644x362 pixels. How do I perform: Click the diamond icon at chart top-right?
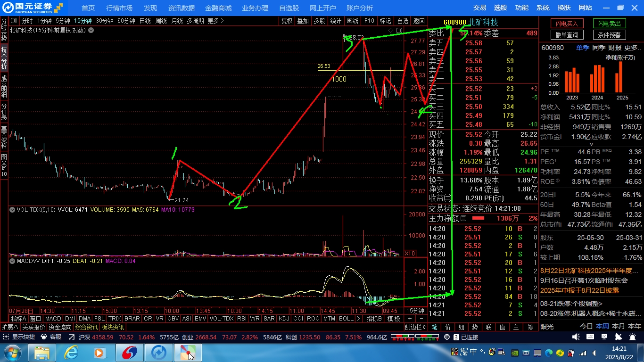coord(390,30)
